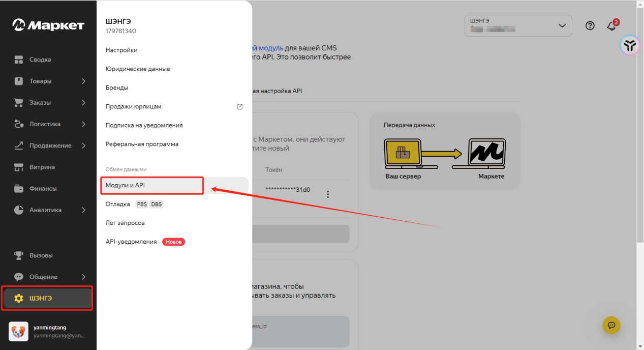Click the Токен column header
Viewport: 644px width, 350px height.
point(274,169)
